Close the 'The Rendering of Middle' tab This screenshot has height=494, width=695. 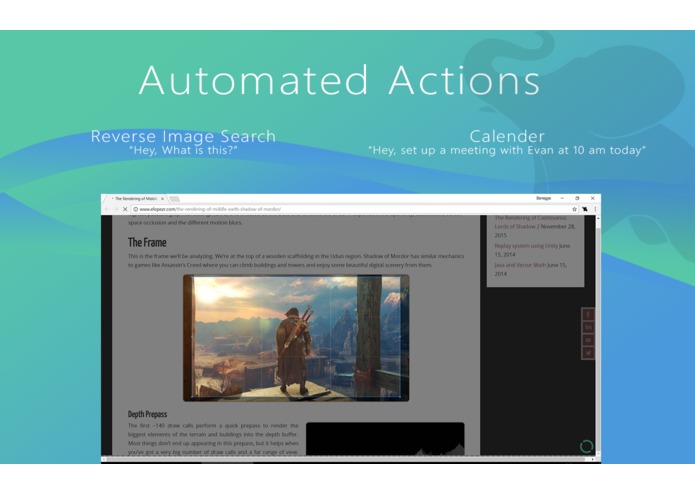(x=162, y=199)
